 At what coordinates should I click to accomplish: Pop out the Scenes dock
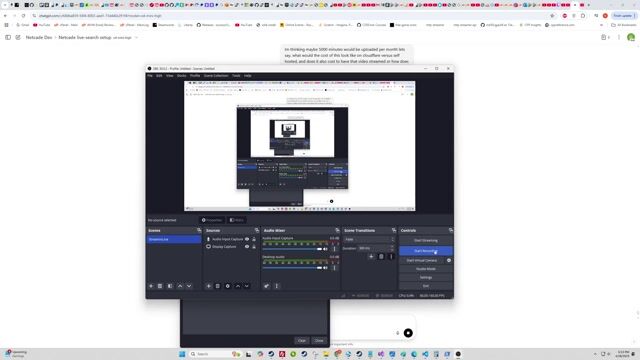pos(199,231)
